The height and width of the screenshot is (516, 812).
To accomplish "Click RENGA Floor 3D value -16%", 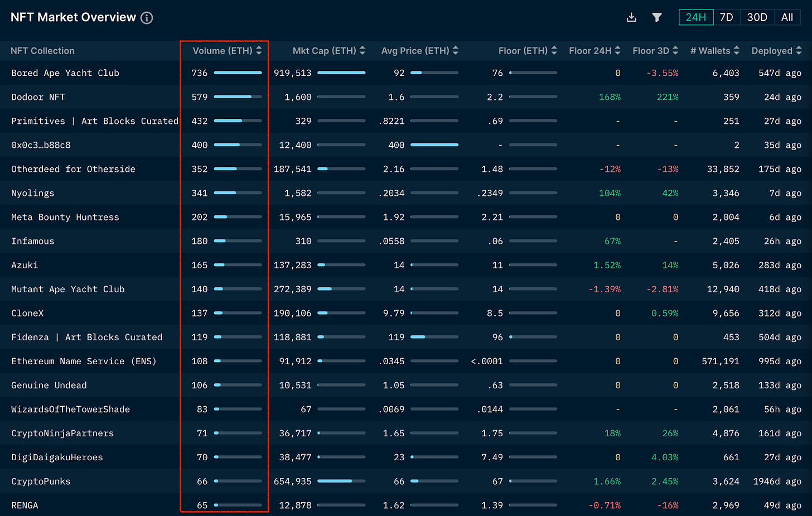I will (668, 505).
